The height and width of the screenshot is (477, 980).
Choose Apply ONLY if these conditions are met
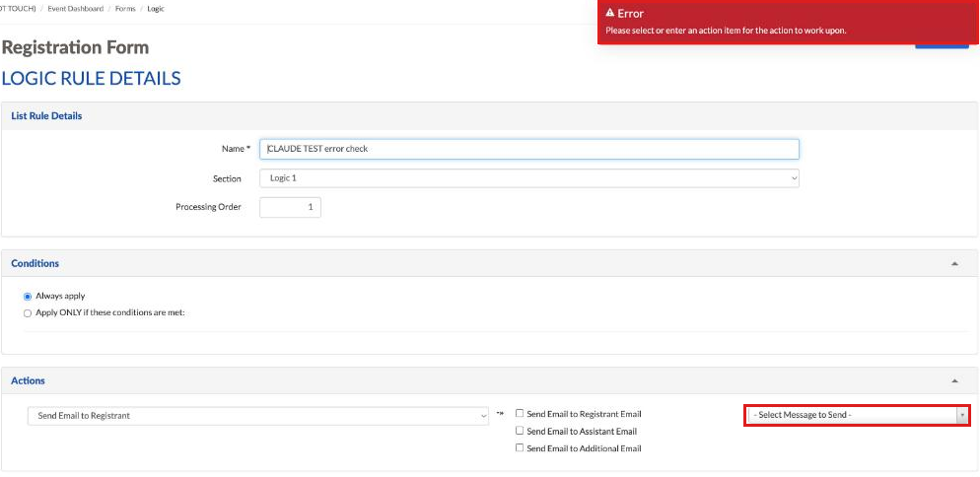tap(28, 313)
